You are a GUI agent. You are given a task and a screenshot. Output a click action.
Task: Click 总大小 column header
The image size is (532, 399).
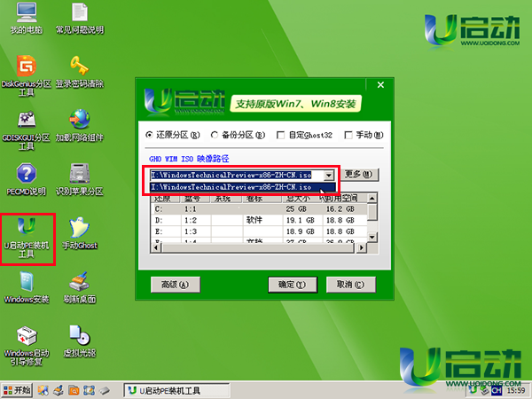pos(301,198)
